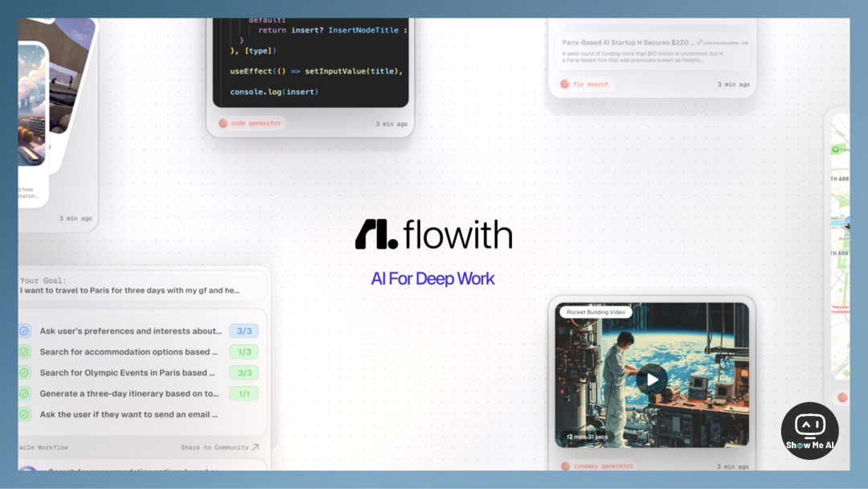Click the blue 3/3 progress badge for preferences
This screenshot has width=868, height=489.
click(244, 331)
